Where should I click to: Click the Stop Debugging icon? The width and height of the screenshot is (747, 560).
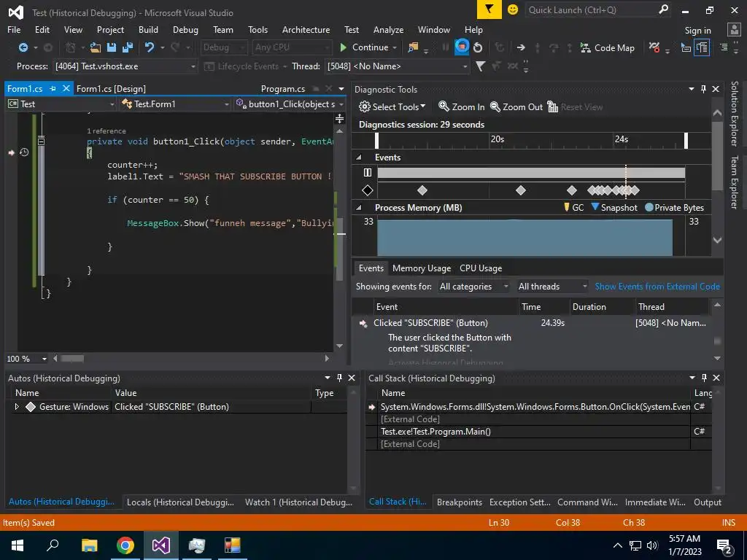click(461, 47)
